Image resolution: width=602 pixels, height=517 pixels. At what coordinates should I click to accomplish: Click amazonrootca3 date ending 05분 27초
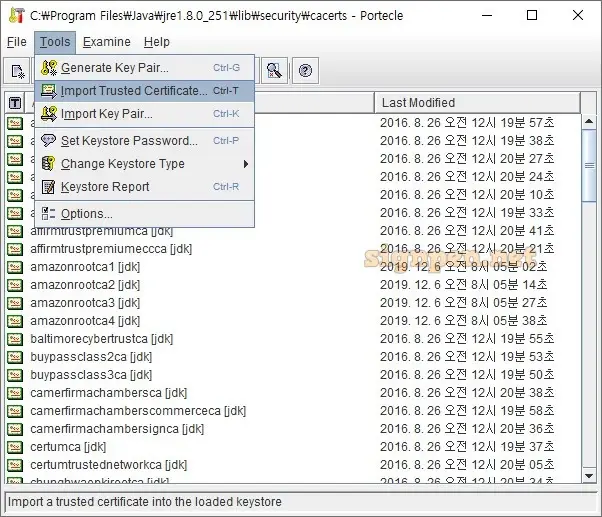(463, 303)
